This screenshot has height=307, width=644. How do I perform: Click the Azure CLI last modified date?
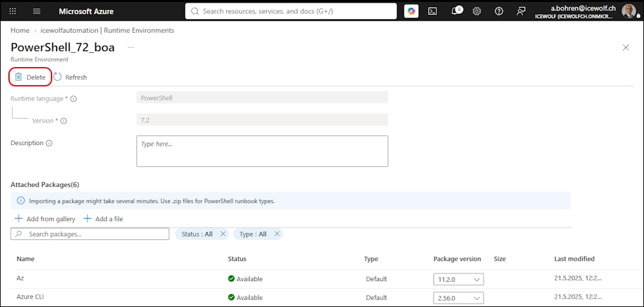coord(578,297)
